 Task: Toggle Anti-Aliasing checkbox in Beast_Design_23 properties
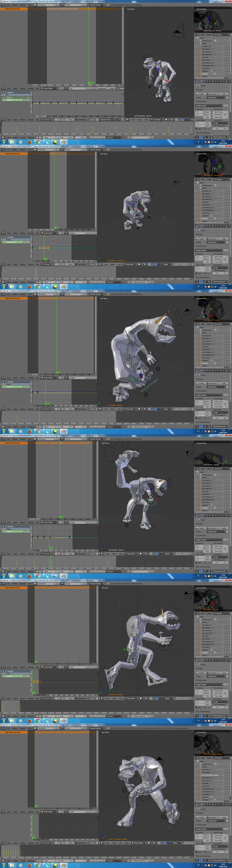[198, 422]
